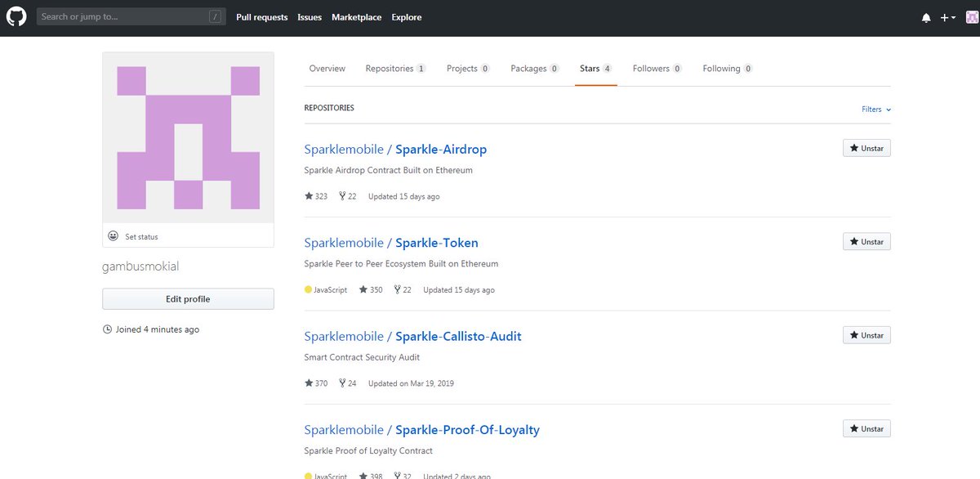Viewport: 980px width, 479px height.
Task: Open the Sparkle-Airdrop repository link
Action: (x=441, y=150)
